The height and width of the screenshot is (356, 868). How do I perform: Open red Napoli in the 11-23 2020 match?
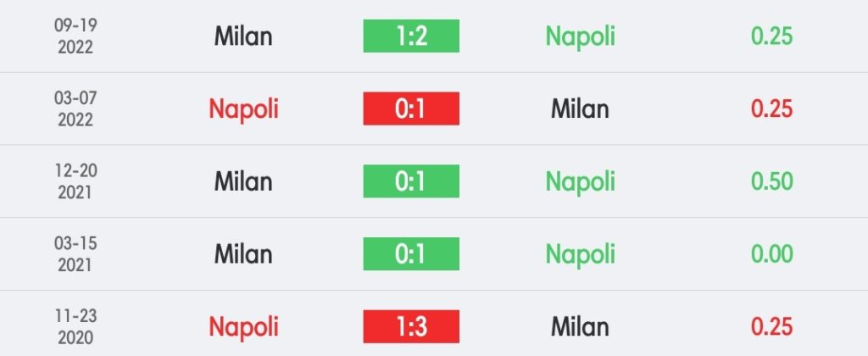click(243, 328)
